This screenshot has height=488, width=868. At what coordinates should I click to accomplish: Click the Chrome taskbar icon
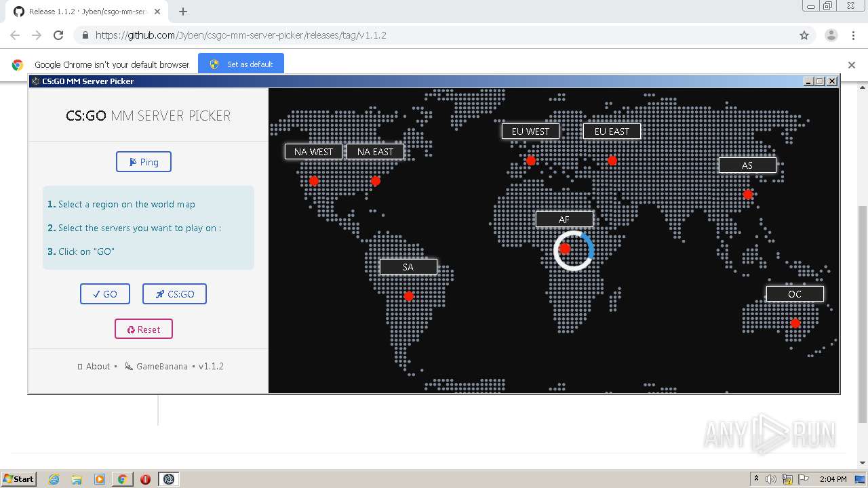coord(122,479)
